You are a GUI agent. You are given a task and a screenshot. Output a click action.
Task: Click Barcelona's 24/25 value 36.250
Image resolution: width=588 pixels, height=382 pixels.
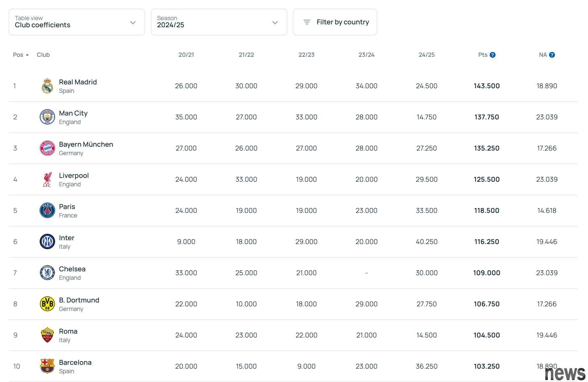(427, 366)
